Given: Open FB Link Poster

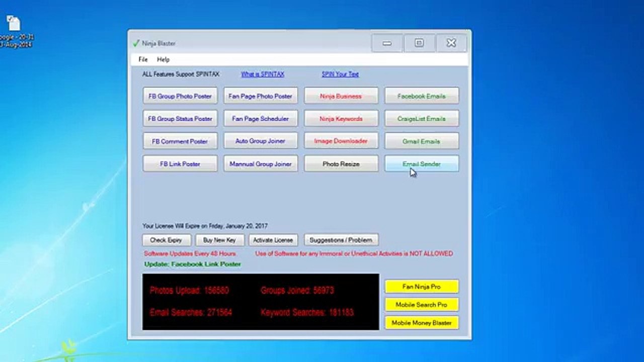Looking at the screenshot, I should click(x=180, y=164).
